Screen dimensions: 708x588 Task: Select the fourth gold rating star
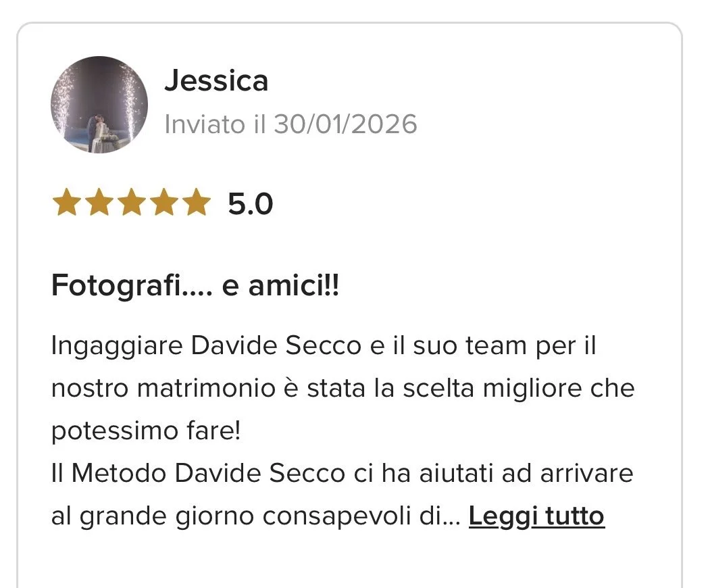pos(164,202)
